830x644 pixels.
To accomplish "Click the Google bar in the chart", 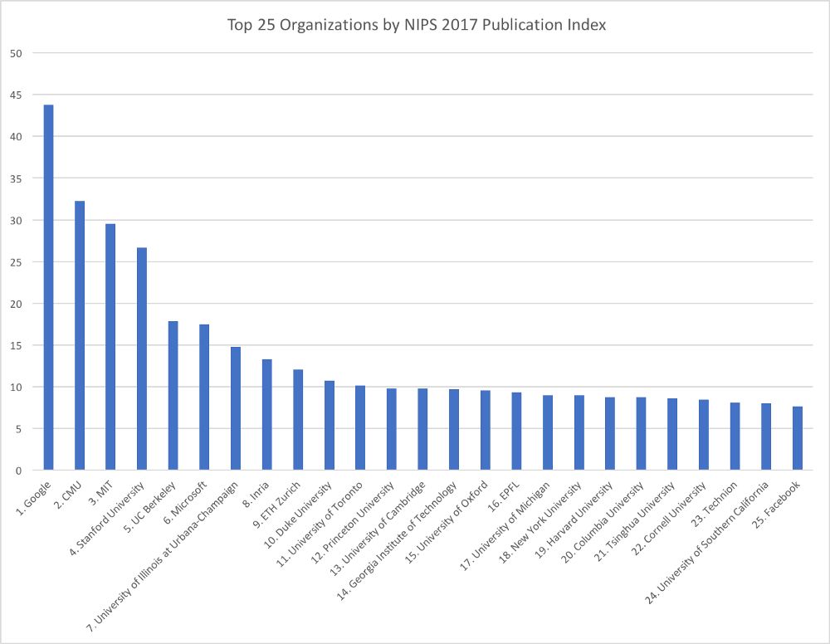I will click(x=48, y=287).
